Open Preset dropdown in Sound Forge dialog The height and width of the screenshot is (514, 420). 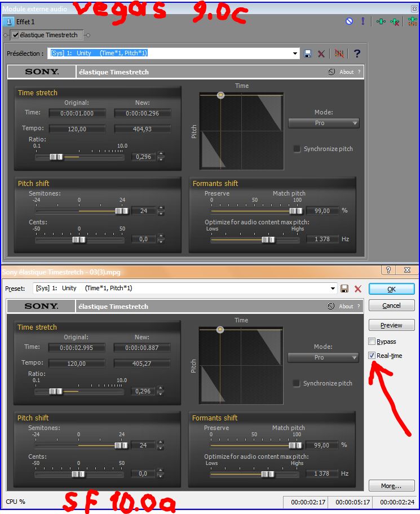point(333,289)
